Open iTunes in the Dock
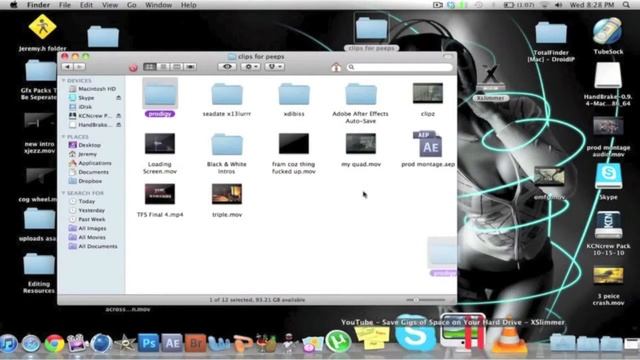The width and height of the screenshot is (640, 360). [8, 343]
